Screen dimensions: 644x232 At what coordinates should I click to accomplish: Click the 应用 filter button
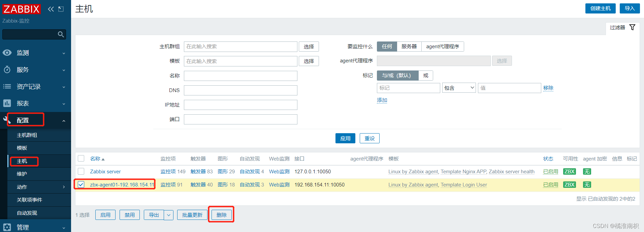[x=345, y=138]
